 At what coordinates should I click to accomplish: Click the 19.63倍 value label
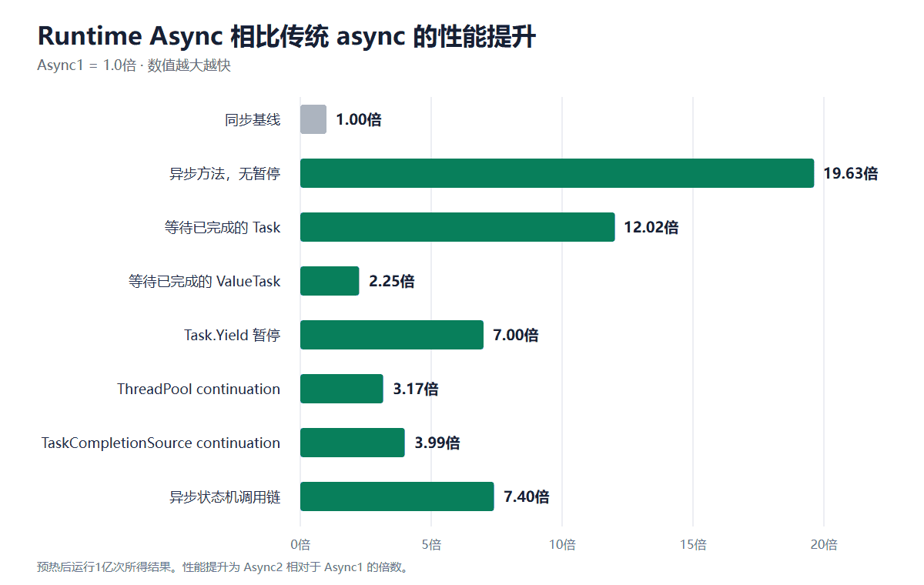pos(851,173)
